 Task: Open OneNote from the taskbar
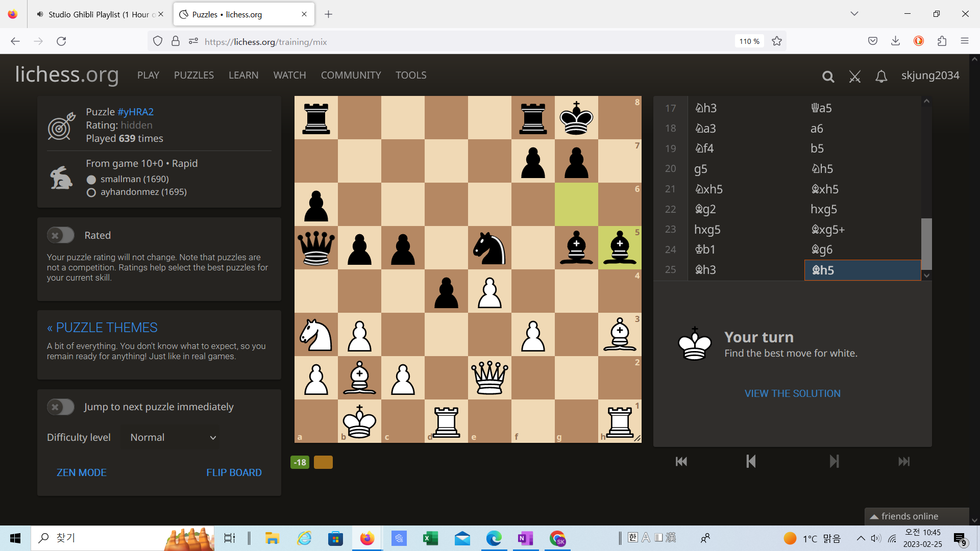click(x=525, y=538)
